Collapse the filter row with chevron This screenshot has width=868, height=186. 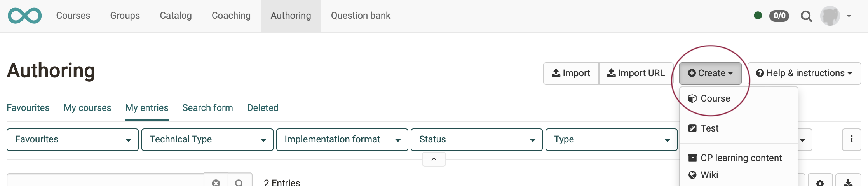(x=434, y=159)
